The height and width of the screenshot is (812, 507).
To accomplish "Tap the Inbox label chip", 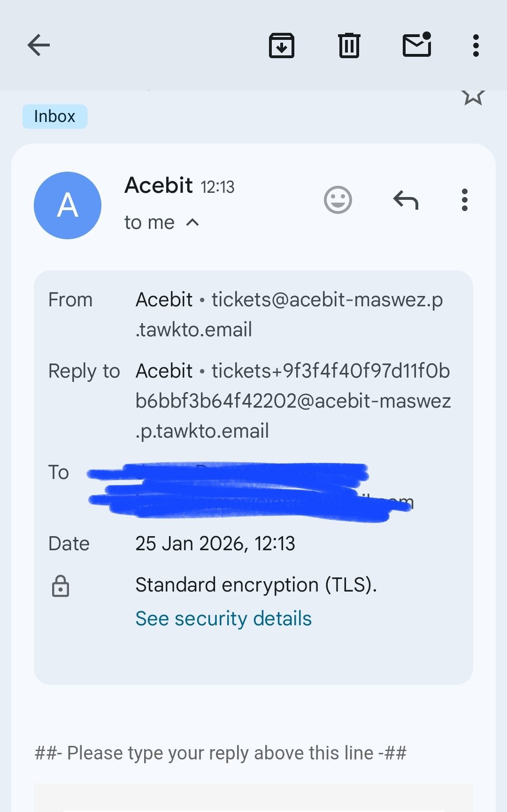I will 55,116.
